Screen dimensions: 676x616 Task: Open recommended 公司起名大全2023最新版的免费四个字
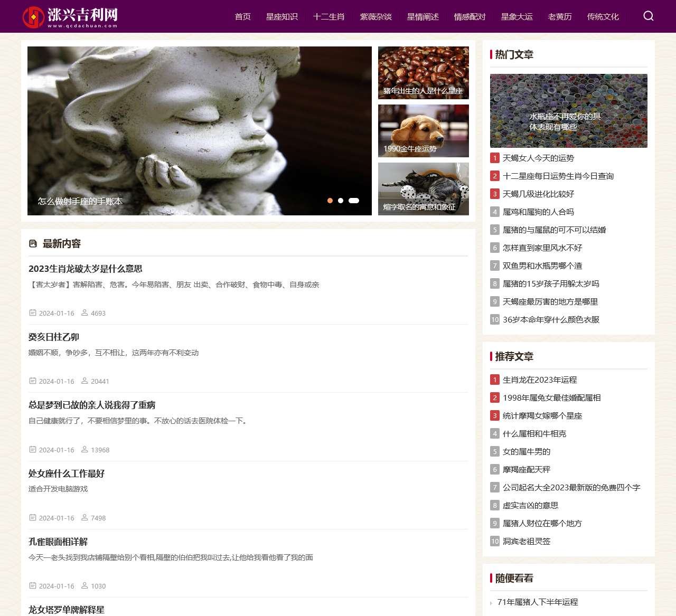tap(571, 487)
